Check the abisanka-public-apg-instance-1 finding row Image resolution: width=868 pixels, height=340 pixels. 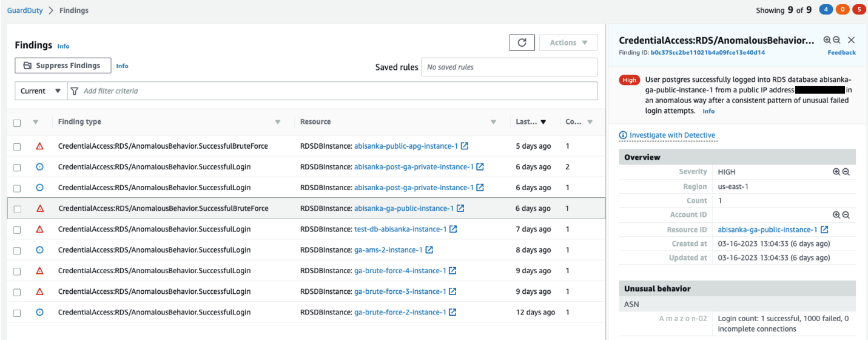pyautogui.click(x=17, y=147)
